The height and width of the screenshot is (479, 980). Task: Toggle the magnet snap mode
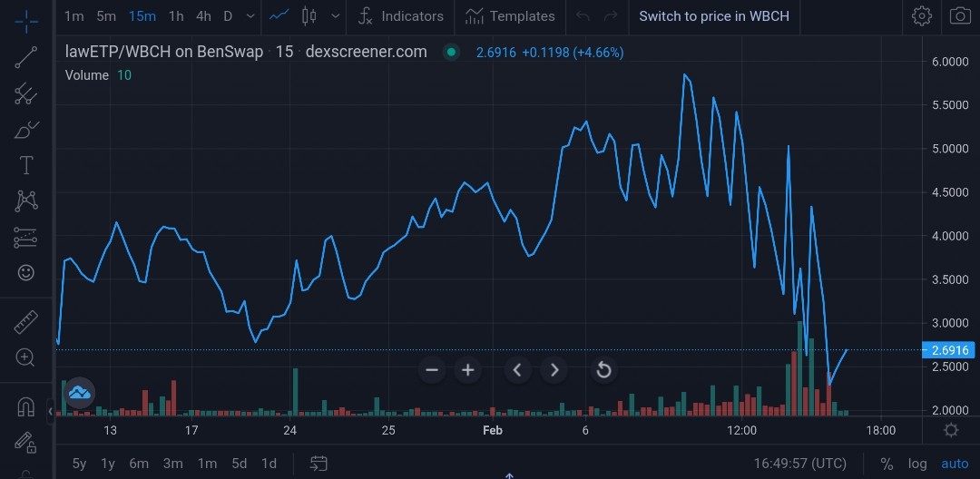(x=25, y=406)
